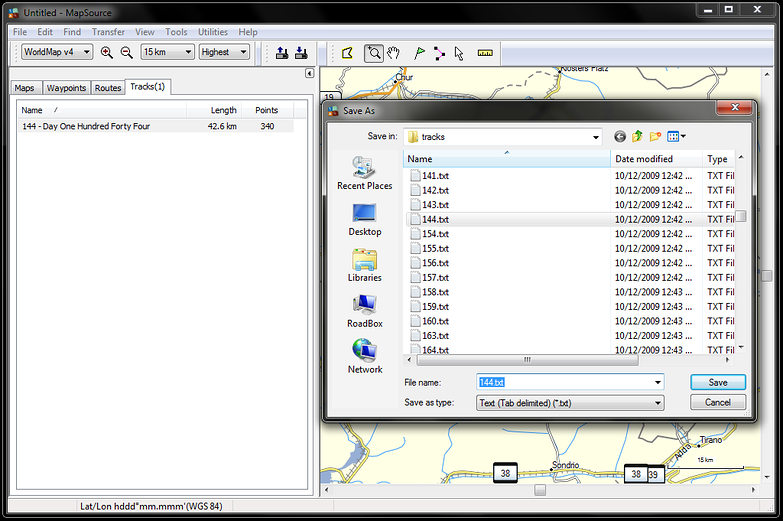Collapse the left panel with arrow button

tap(310, 73)
